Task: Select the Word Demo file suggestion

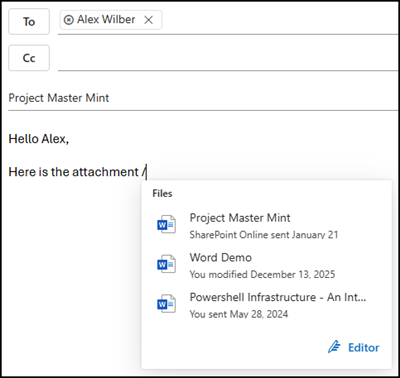Action: [x=266, y=265]
